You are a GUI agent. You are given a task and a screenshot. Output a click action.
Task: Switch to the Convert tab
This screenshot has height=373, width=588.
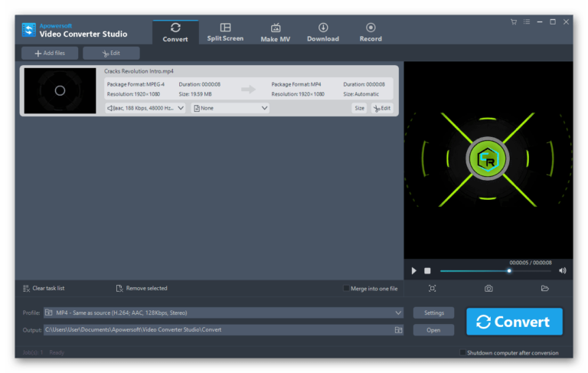(x=175, y=32)
